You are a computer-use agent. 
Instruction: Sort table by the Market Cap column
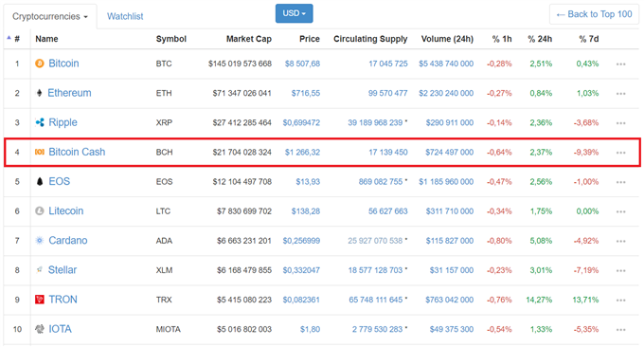(x=249, y=39)
